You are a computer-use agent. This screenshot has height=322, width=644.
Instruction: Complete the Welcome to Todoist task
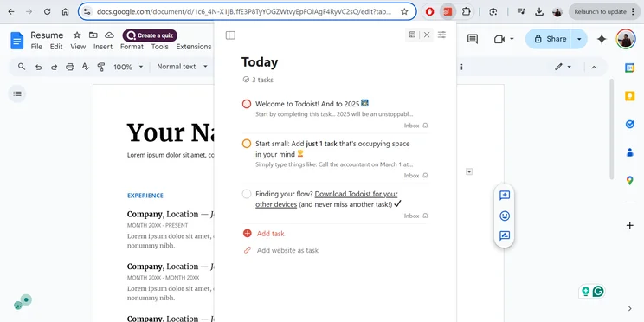pos(247,104)
